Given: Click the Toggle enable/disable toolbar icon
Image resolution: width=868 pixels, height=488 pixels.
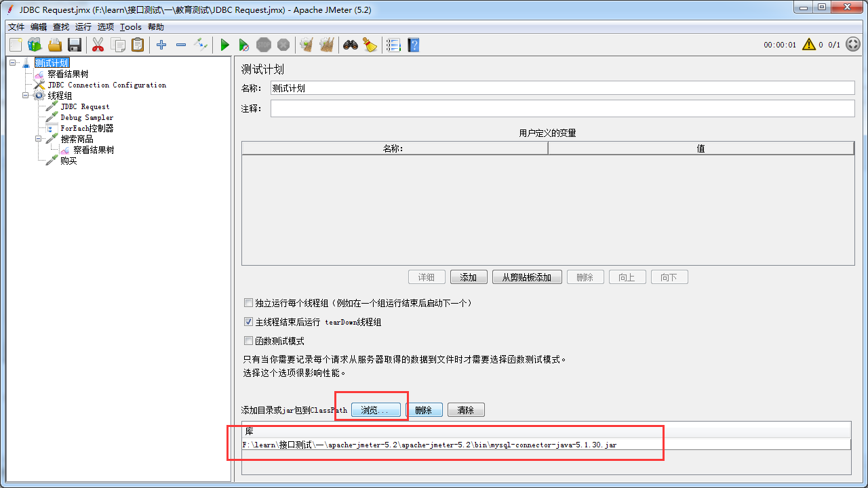Looking at the screenshot, I should pyautogui.click(x=201, y=45).
